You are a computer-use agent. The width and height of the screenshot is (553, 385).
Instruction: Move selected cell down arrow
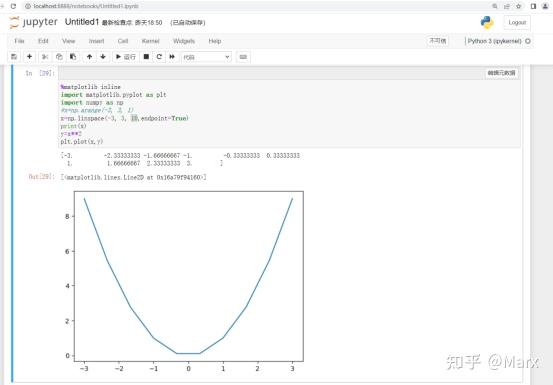point(103,57)
